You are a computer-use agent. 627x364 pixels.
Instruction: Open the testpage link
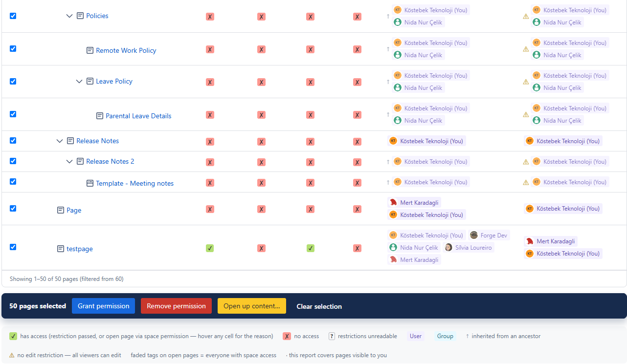80,249
